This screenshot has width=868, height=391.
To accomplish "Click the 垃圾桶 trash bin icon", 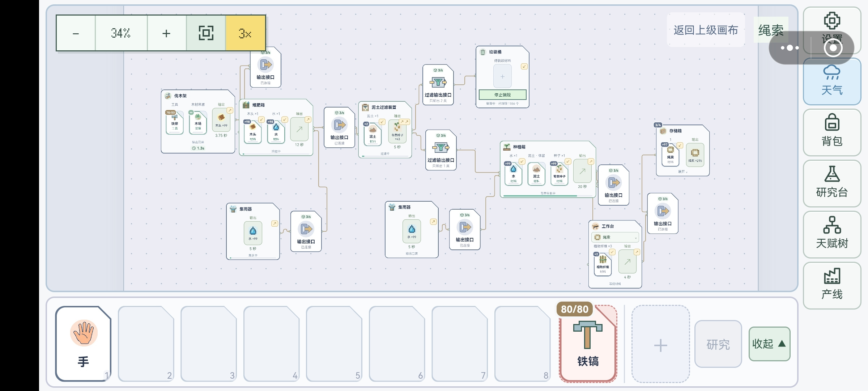I will 483,52.
